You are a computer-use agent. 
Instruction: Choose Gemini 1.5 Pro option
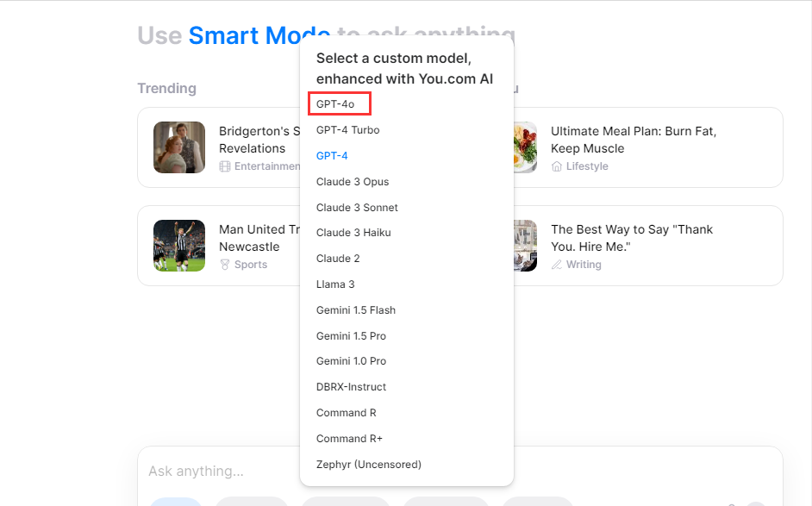(x=351, y=335)
